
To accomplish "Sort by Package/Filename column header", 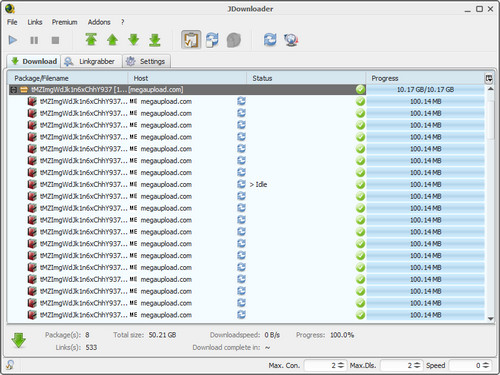I will (68, 78).
